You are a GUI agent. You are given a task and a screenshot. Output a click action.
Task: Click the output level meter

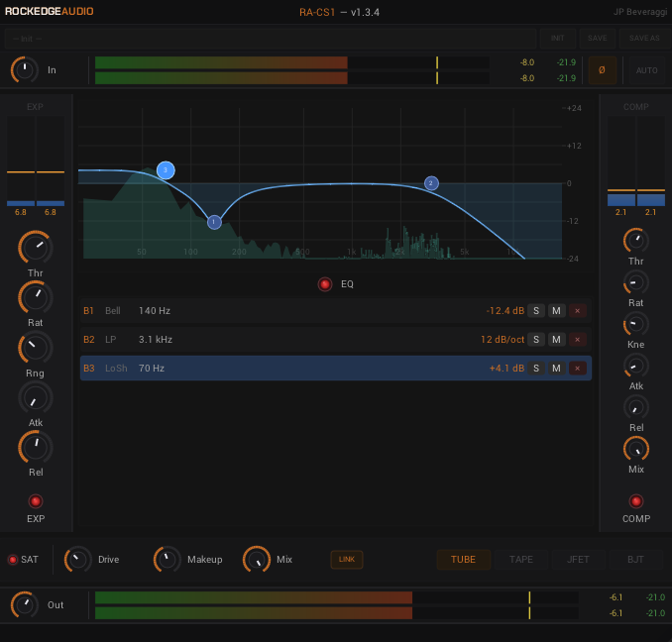[x=336, y=604]
